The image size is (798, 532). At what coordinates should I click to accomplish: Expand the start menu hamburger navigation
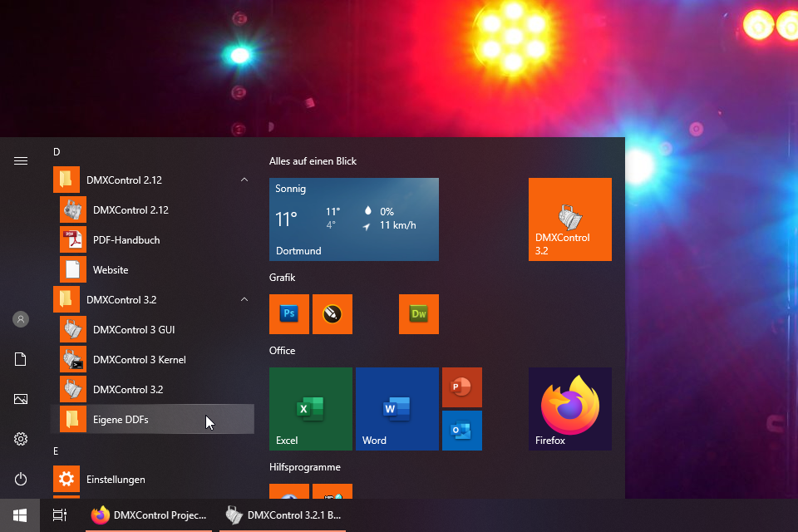coord(21,161)
